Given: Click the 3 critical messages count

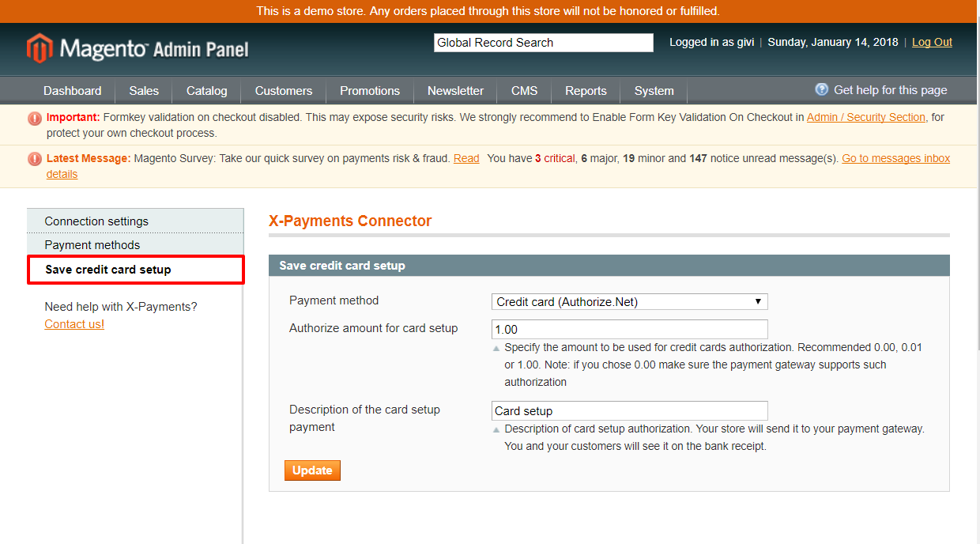Looking at the screenshot, I should pyautogui.click(x=555, y=158).
